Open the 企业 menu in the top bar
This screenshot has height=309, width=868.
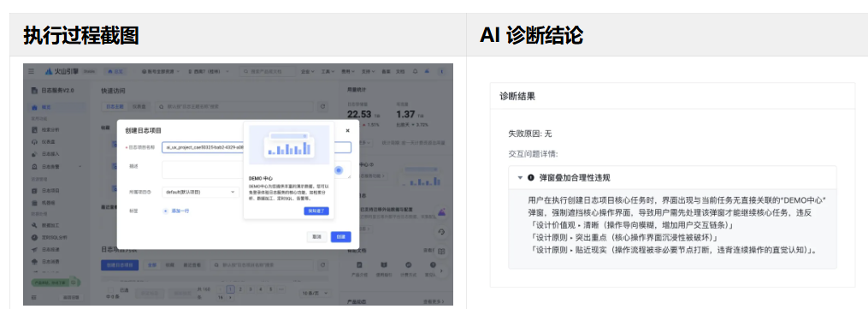[308, 71]
